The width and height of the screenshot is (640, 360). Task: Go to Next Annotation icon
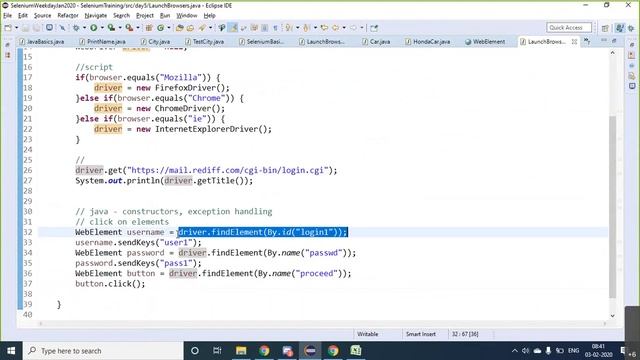pos(289,28)
